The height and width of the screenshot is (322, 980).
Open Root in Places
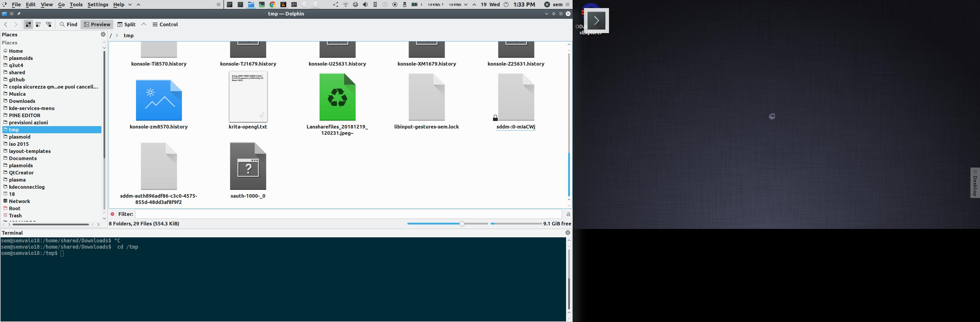52,208
